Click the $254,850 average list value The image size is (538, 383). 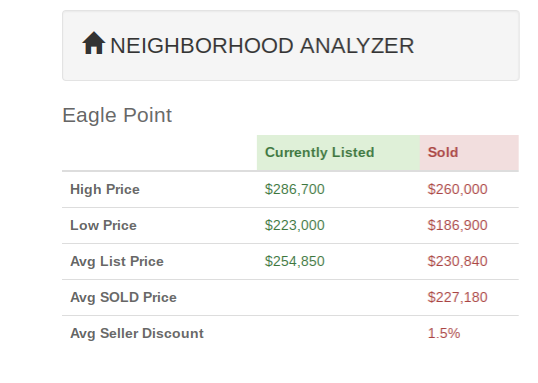click(295, 262)
